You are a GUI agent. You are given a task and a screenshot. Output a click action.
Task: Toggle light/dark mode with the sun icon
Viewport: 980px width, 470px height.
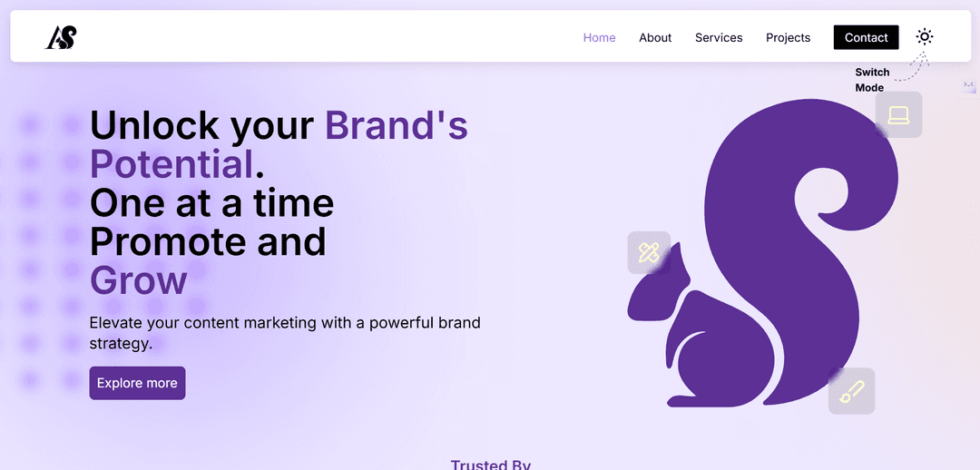[924, 37]
